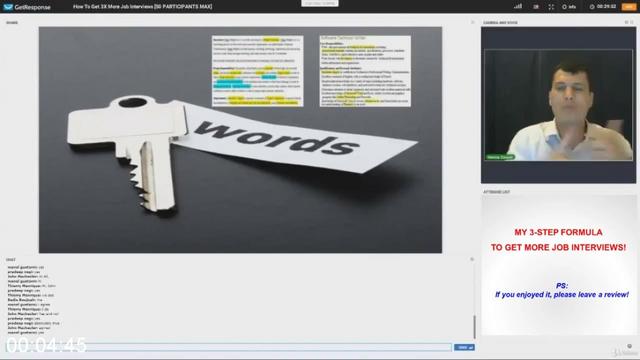This screenshot has width=640, height=360.
Task: Click the Chat panel header label
Action: coord(11,260)
